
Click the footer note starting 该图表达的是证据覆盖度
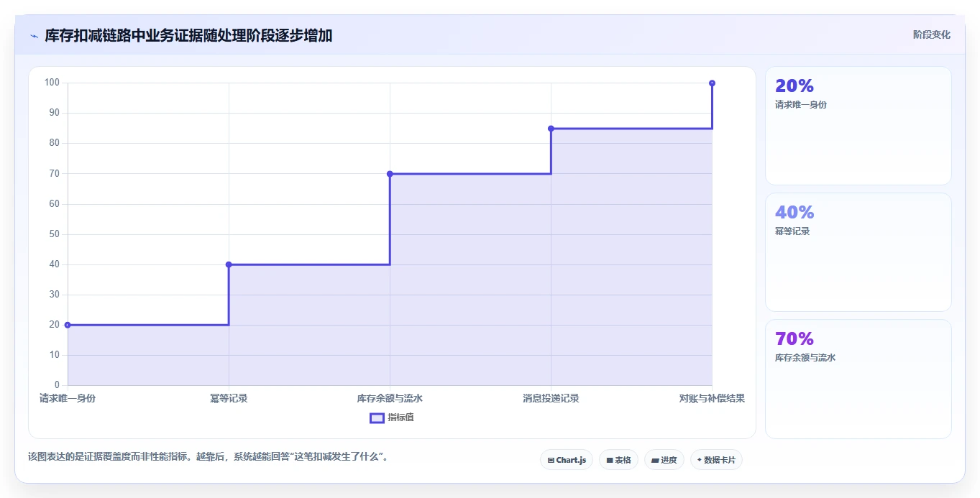[208, 456]
